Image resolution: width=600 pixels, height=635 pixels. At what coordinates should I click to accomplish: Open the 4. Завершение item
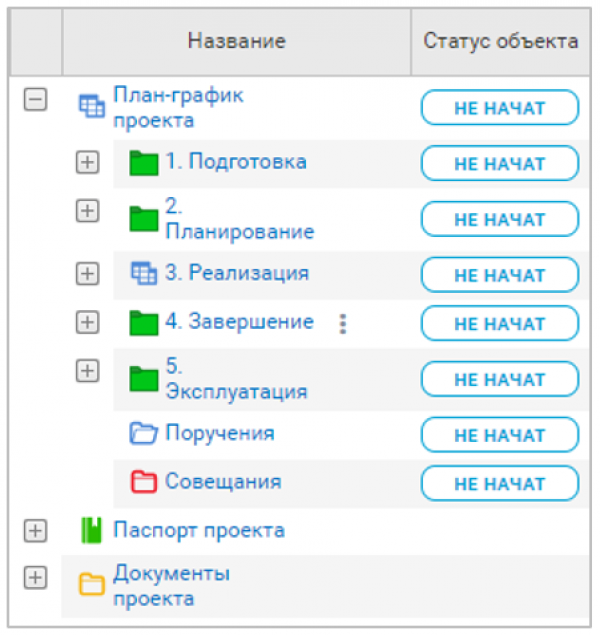point(239,322)
